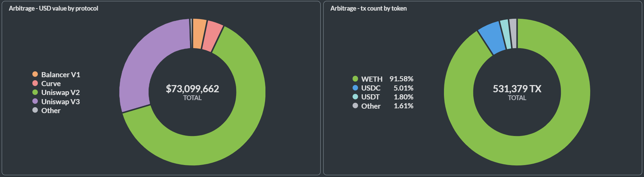
Task: Open the USD value by protocol panel title
Action: click(x=53, y=8)
